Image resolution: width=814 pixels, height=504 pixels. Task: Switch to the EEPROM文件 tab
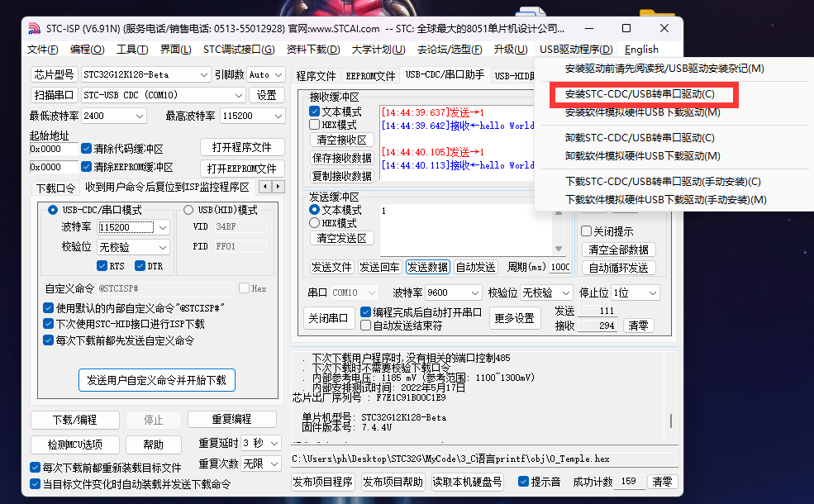[x=370, y=76]
